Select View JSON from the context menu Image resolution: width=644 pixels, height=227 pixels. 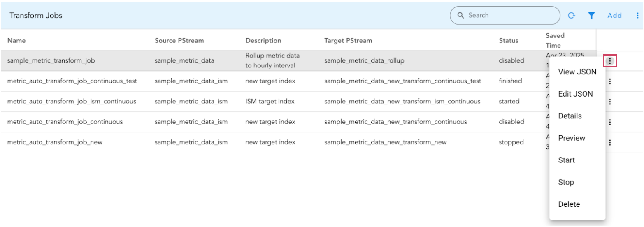[577, 72]
